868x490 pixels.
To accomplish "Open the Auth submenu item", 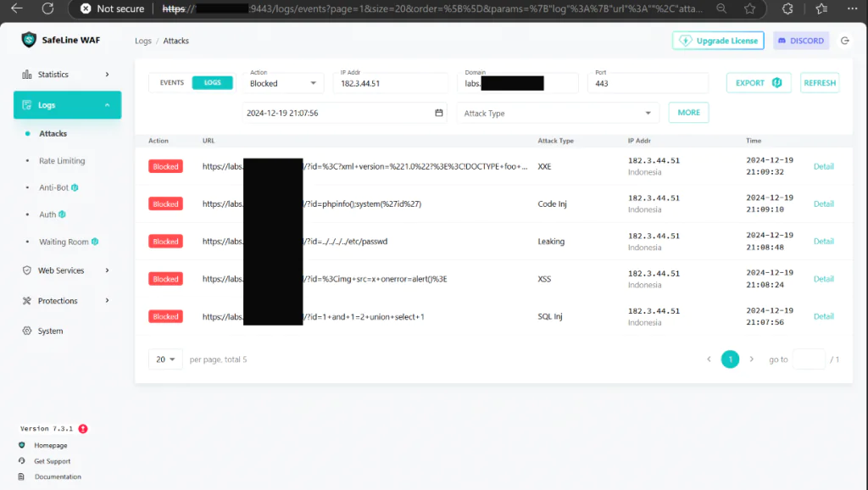I will (x=47, y=214).
